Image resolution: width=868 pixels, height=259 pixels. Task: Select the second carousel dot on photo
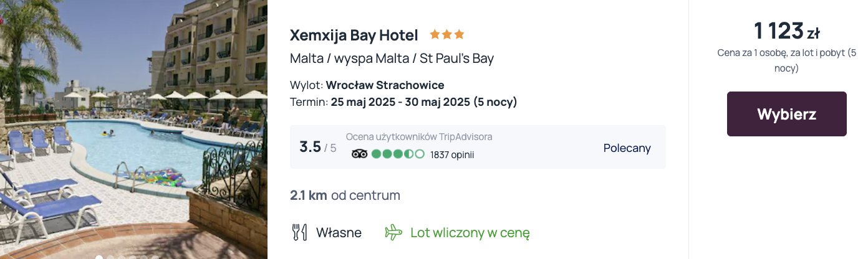tap(110, 257)
